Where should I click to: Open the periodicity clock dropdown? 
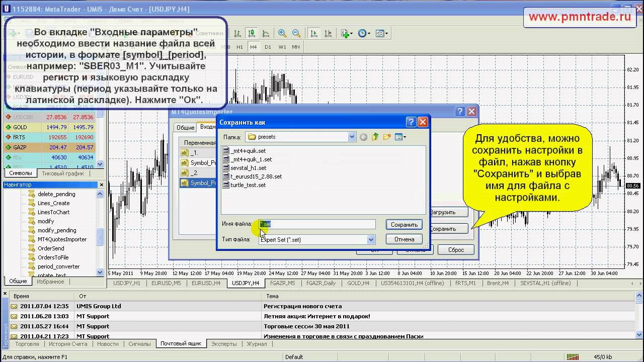point(364,33)
